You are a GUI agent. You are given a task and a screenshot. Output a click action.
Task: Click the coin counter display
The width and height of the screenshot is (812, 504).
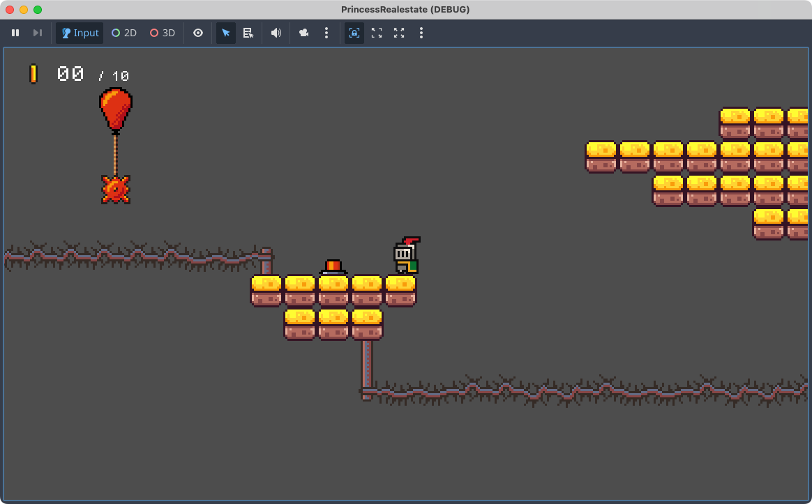(80, 74)
